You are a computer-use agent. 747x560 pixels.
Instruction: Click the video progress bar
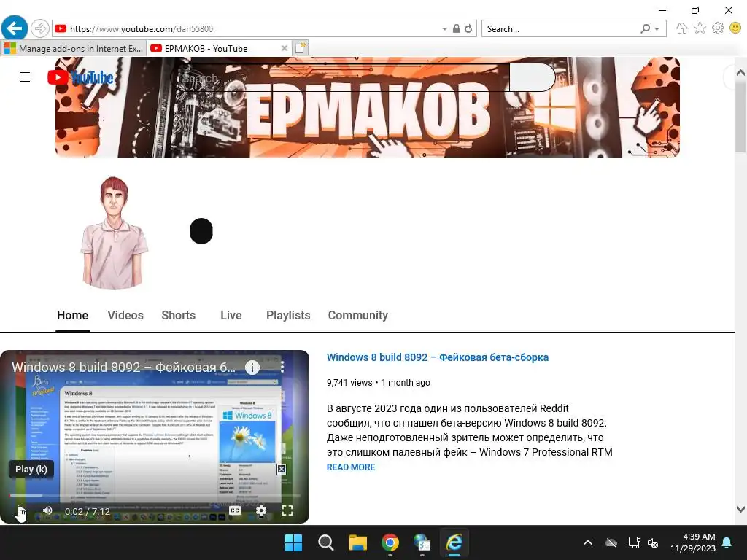[x=155, y=495]
